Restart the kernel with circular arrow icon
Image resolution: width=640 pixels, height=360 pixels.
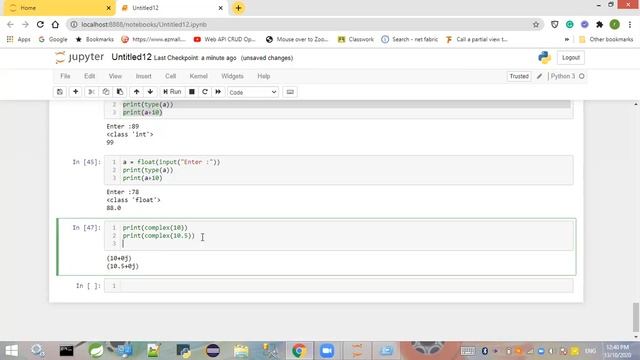[x=205, y=92]
